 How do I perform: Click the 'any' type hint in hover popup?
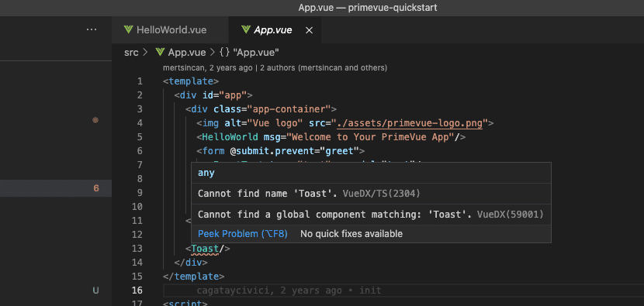coord(206,173)
